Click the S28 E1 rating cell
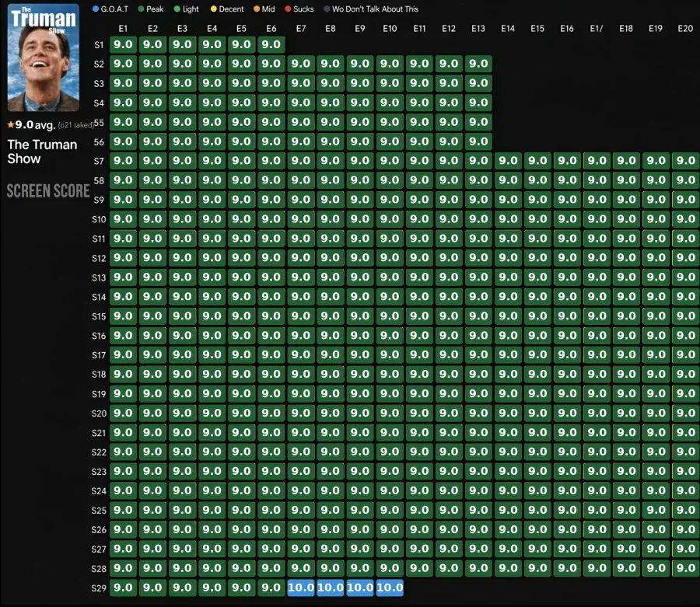 (123, 568)
